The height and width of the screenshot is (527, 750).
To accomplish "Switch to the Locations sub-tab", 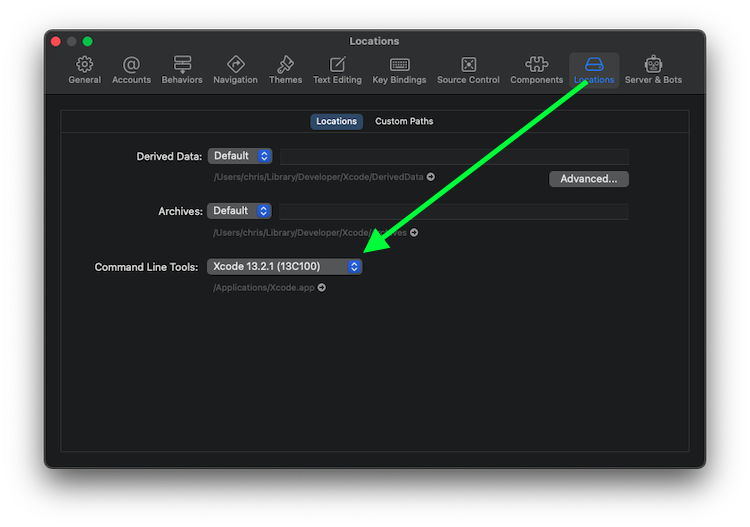I will 336,121.
